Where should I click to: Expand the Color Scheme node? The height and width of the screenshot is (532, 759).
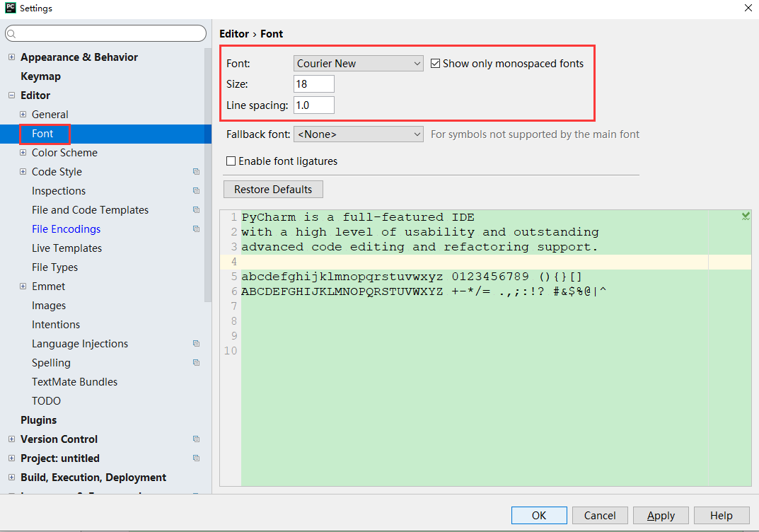pyautogui.click(x=23, y=153)
